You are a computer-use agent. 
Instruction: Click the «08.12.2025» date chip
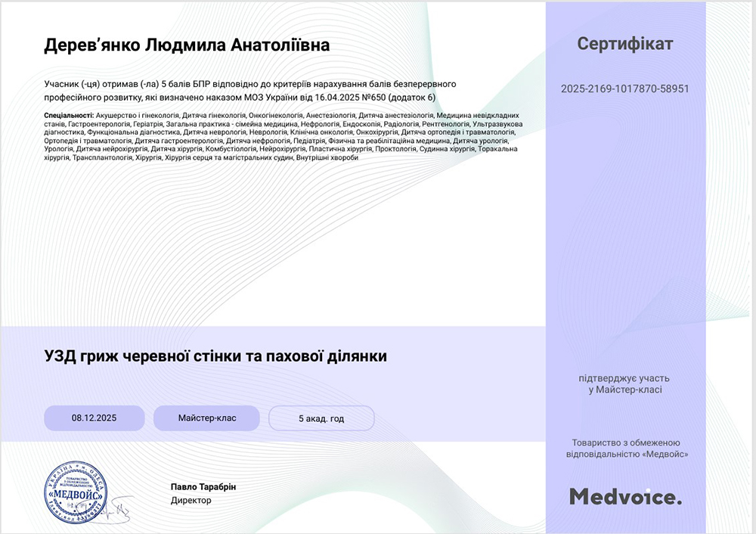click(x=94, y=417)
